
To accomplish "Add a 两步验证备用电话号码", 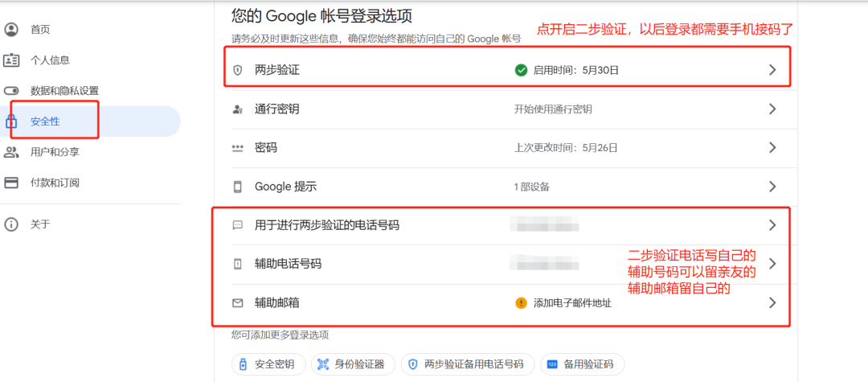I will (468, 364).
